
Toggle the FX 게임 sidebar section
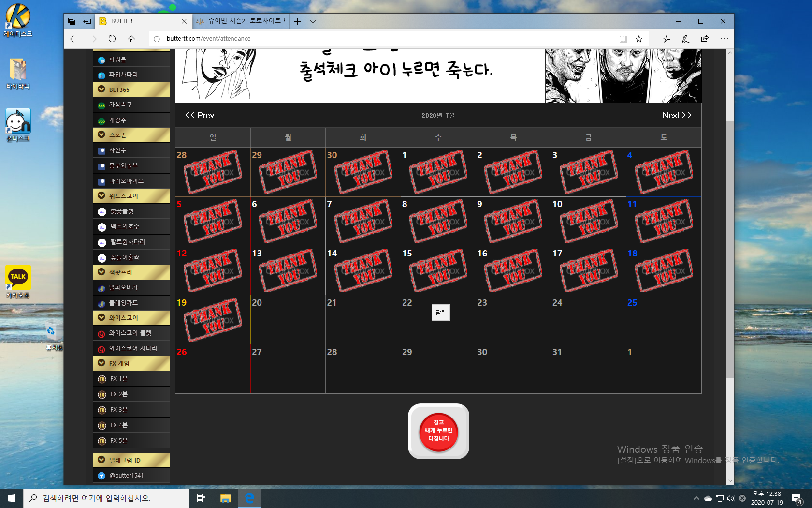pos(131,363)
